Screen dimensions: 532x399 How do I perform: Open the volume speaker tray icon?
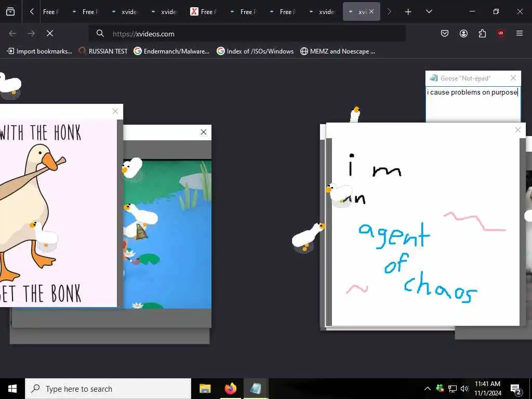pos(464,389)
